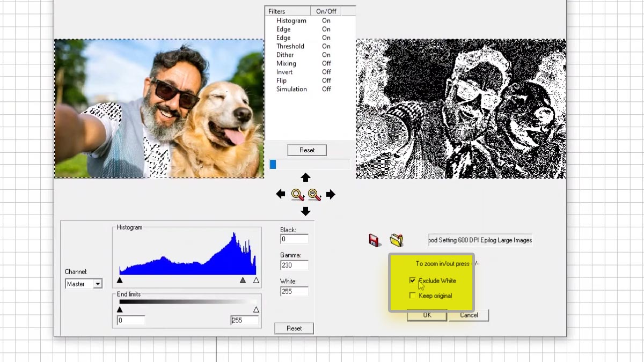Screen dimensions: 644x362
Task: Click the pan right arrow icon
Action: pos(331,194)
